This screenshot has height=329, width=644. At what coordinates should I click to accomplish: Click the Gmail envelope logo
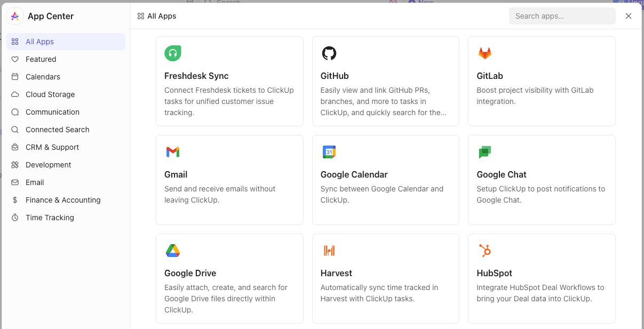point(173,152)
